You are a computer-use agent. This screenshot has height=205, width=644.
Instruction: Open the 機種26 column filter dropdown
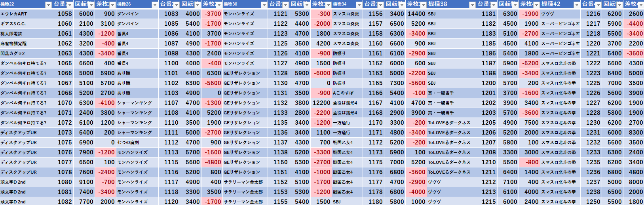pyautogui.click(x=155, y=5)
